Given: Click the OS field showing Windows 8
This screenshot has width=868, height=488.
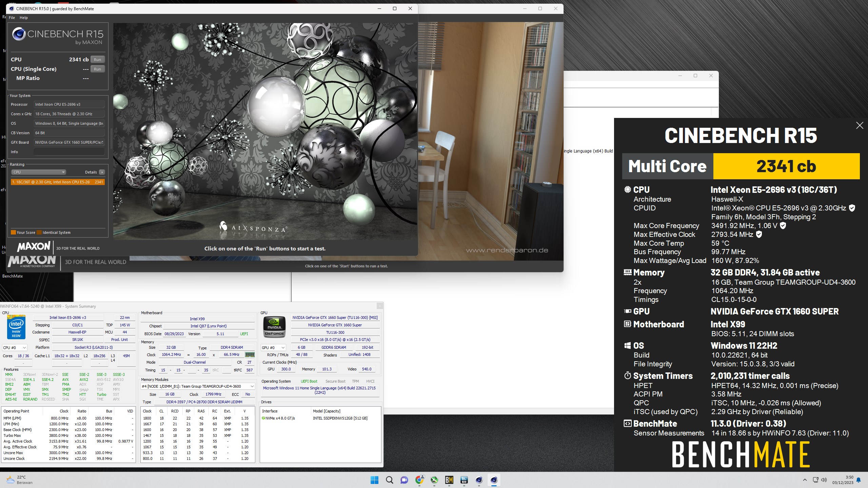Looking at the screenshot, I should [69, 123].
